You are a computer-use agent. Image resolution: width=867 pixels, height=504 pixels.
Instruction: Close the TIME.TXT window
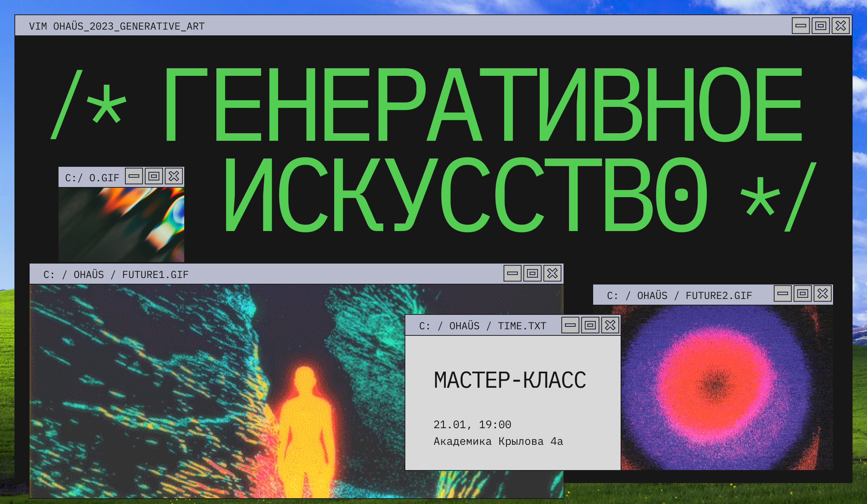[x=610, y=325]
